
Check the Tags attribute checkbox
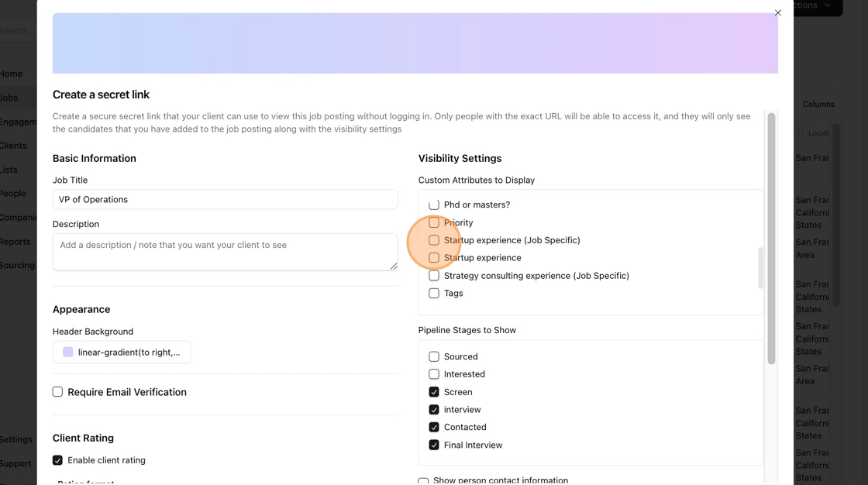pos(434,294)
